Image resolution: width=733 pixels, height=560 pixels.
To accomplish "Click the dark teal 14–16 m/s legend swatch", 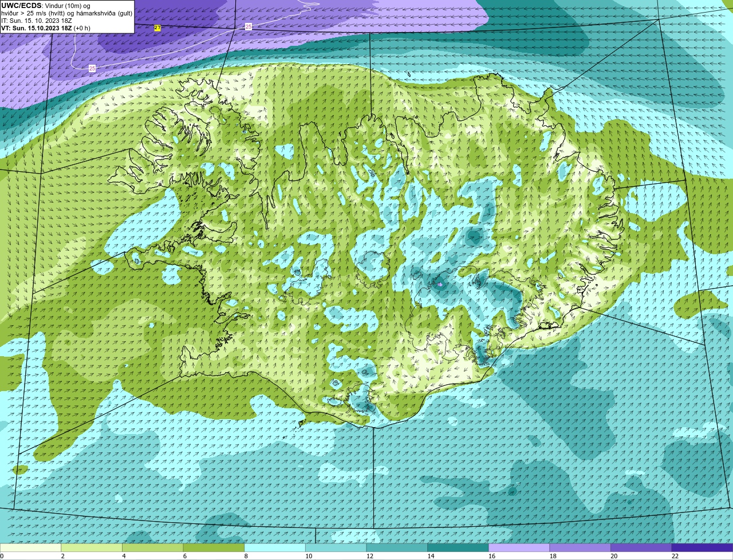I will [458, 547].
